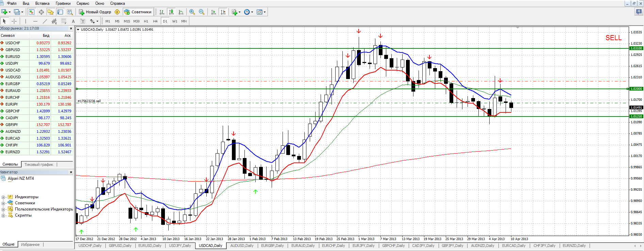This screenshot has height=251, width=644.
Task: Select the H1 timeframe button
Action: (x=146, y=21)
